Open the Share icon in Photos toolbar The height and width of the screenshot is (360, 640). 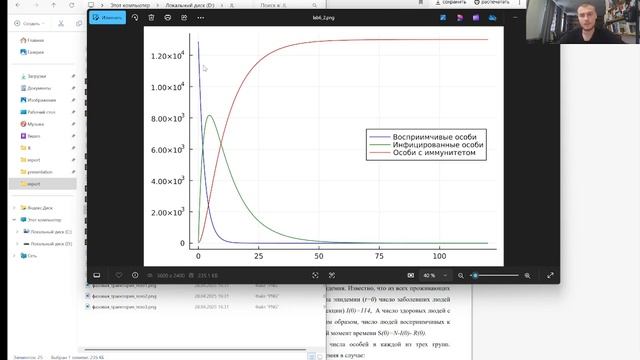184,18
